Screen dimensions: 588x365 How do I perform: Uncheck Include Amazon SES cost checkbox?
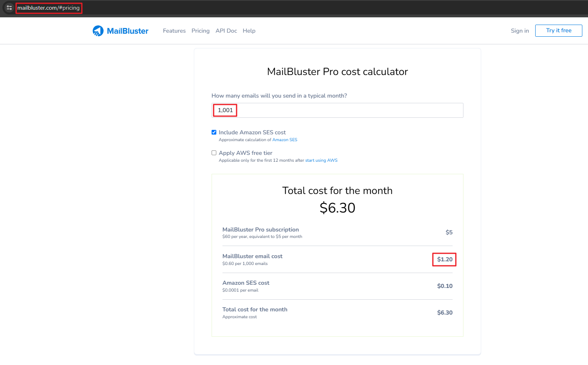(x=214, y=132)
